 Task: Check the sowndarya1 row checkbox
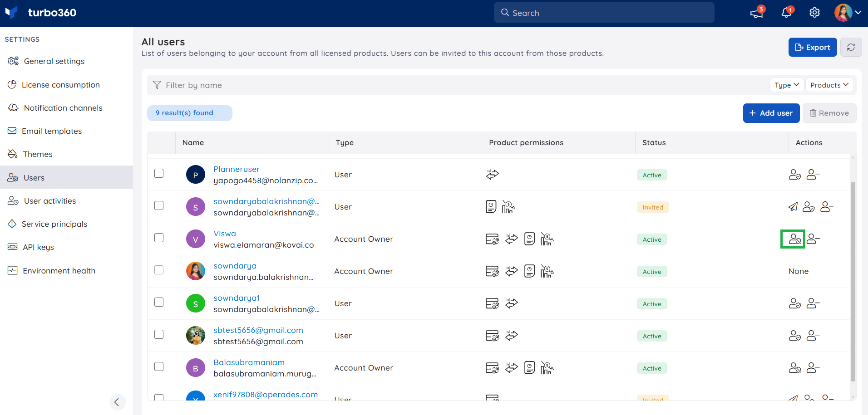159,302
